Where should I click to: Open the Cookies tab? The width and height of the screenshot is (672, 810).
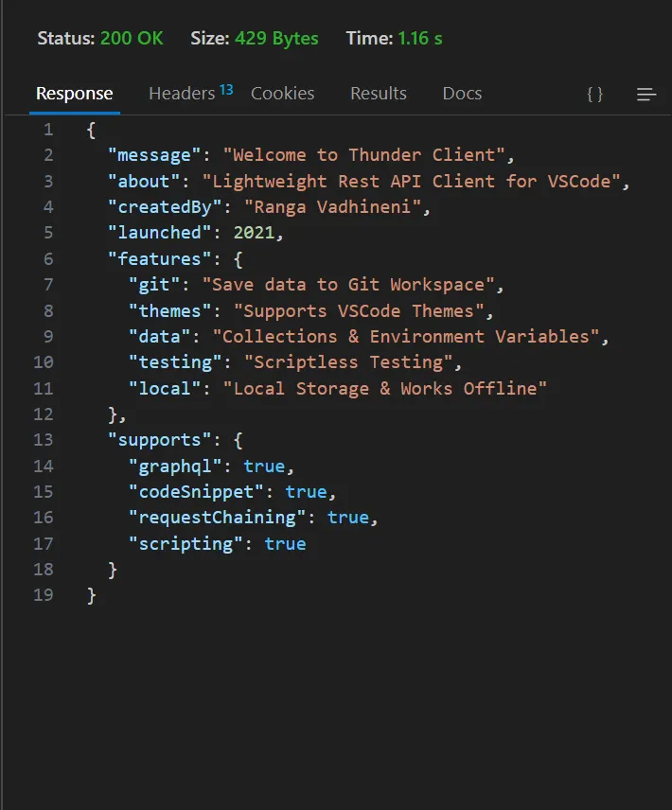pyautogui.click(x=283, y=94)
